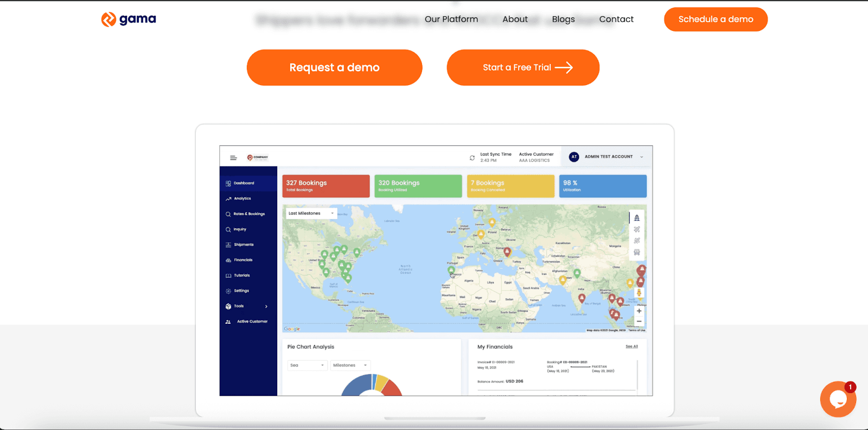
Task: Select the ship transport mode icon
Action: pos(637,218)
